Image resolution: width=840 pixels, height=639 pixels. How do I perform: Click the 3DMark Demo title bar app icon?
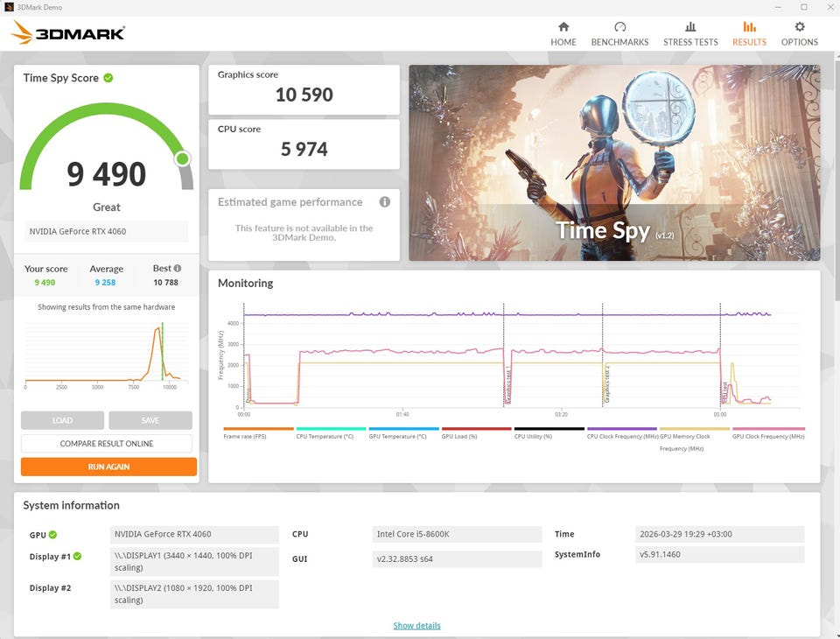9,7
